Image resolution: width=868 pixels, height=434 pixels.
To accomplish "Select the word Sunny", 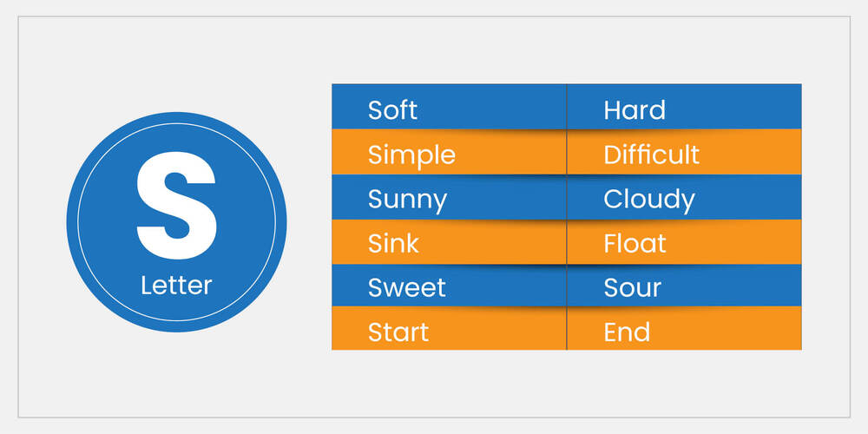I will pyautogui.click(x=407, y=200).
